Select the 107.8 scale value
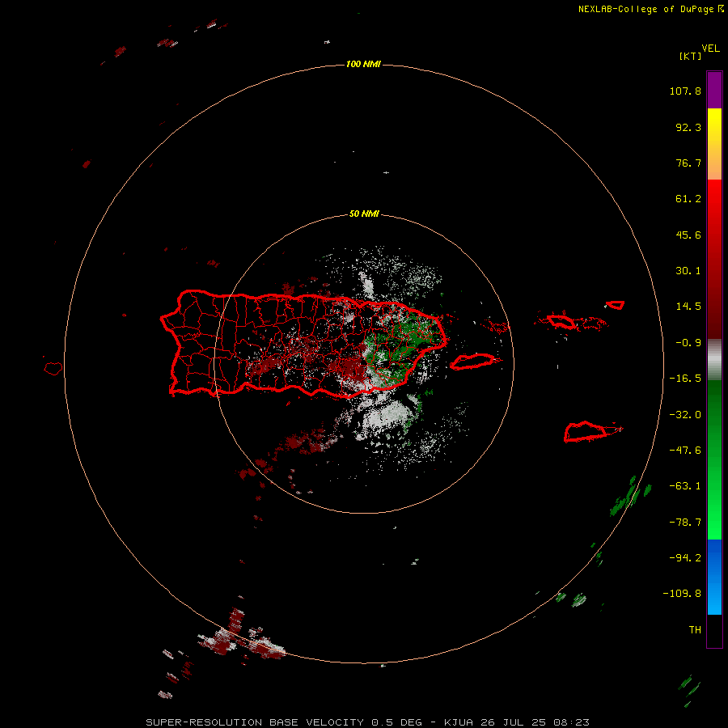728x728 pixels. pyautogui.click(x=685, y=91)
